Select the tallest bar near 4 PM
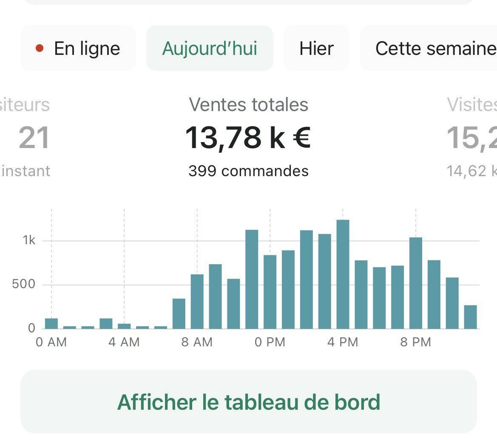 pos(343,274)
